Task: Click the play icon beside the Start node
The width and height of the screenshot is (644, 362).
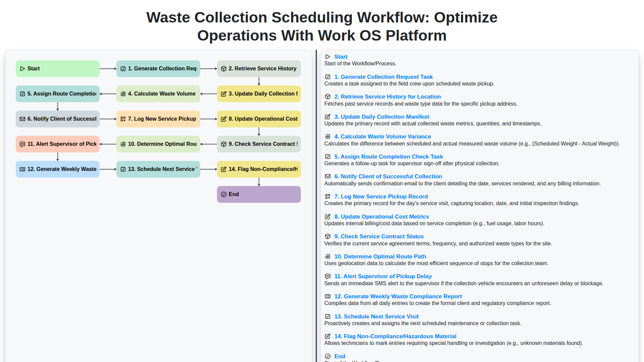Action: pyautogui.click(x=22, y=68)
